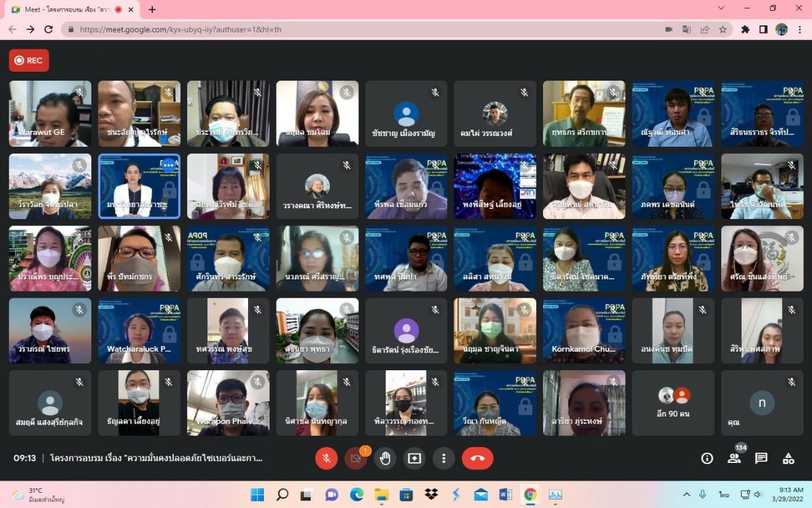
Task: Toggle the microphone mute button
Action: [326, 458]
